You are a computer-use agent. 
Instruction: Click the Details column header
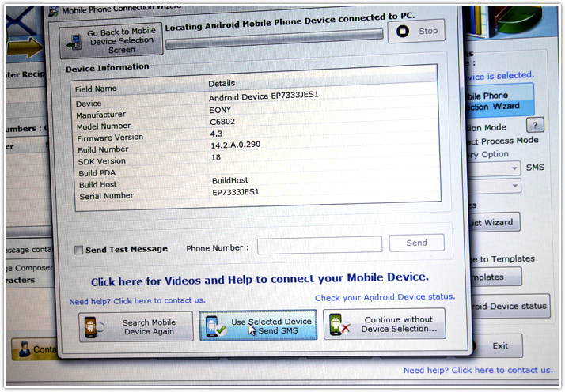(x=222, y=84)
